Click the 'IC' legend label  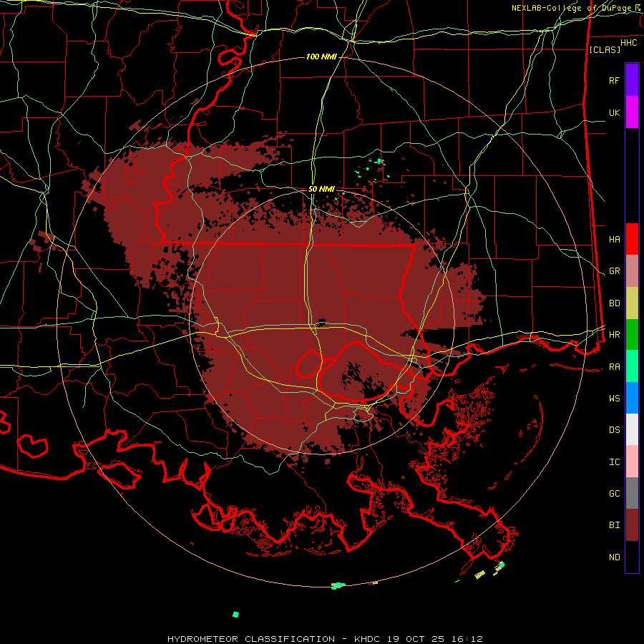[x=614, y=462]
